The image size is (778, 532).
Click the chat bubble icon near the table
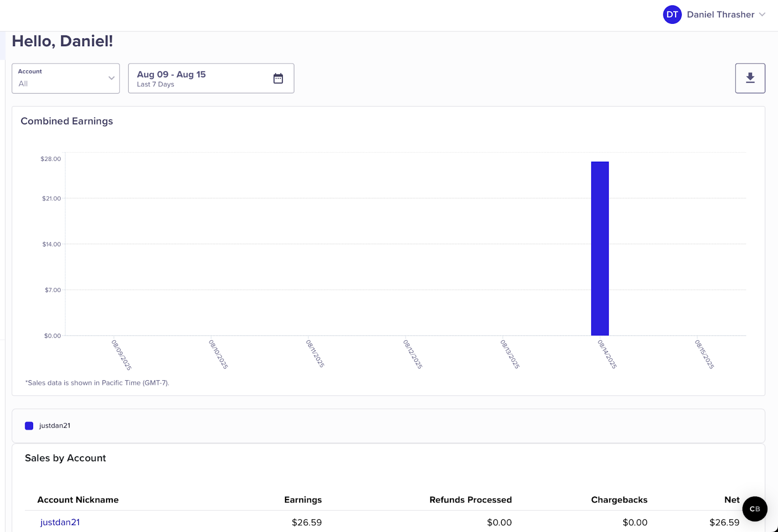[754, 509]
